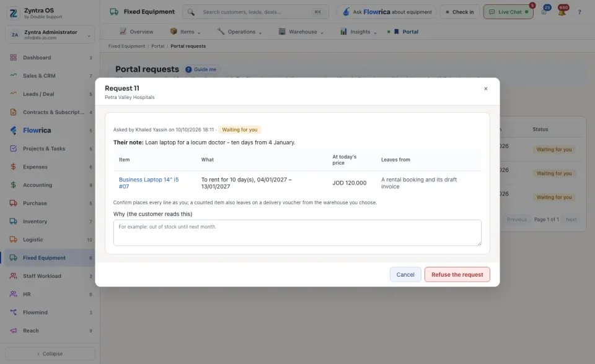Focus the search customers input field
Screen dimensions: 595x364
tap(256, 12)
